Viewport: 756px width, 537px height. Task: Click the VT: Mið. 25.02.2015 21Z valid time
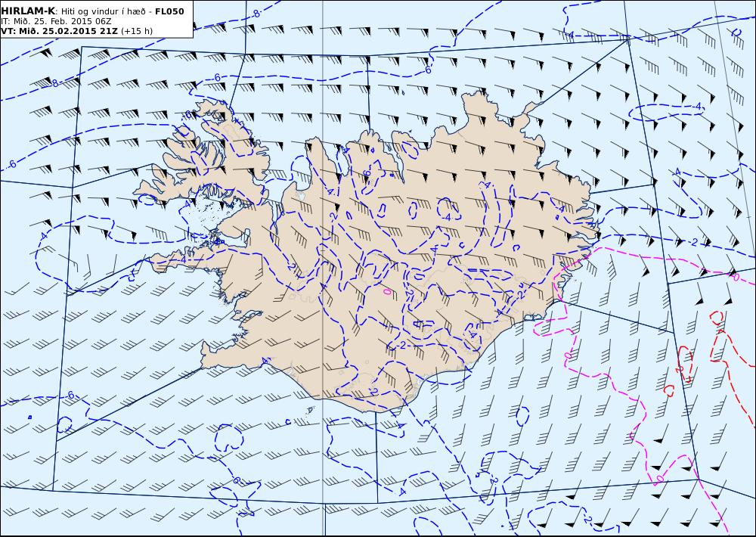click(59, 31)
